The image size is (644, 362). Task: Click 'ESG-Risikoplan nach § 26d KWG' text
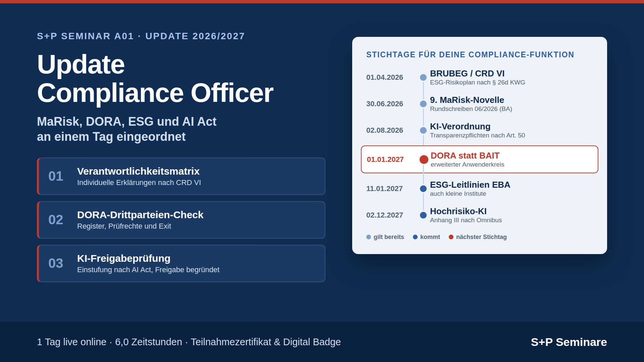click(478, 82)
